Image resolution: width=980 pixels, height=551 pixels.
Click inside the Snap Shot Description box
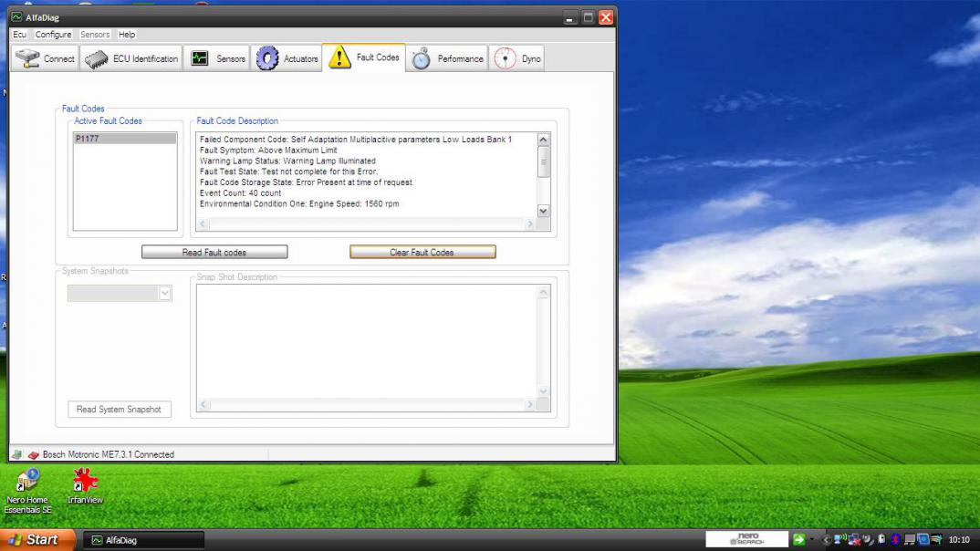tap(367, 341)
